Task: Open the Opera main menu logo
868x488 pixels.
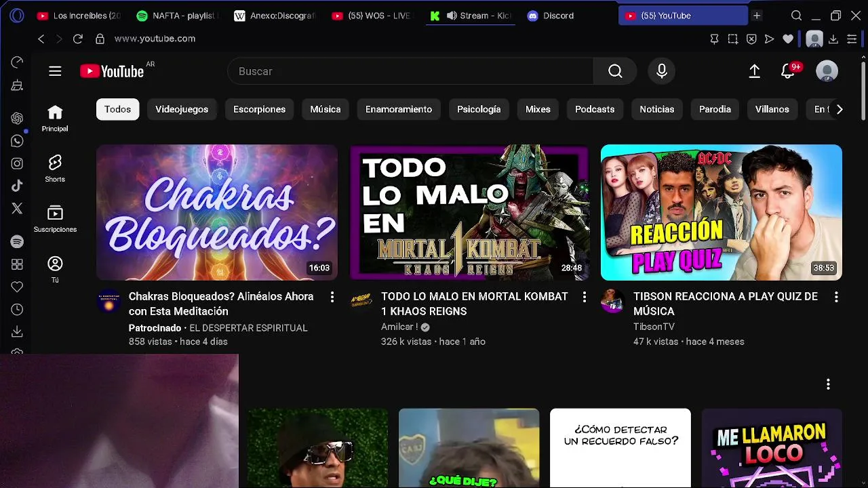Action: click(x=17, y=16)
